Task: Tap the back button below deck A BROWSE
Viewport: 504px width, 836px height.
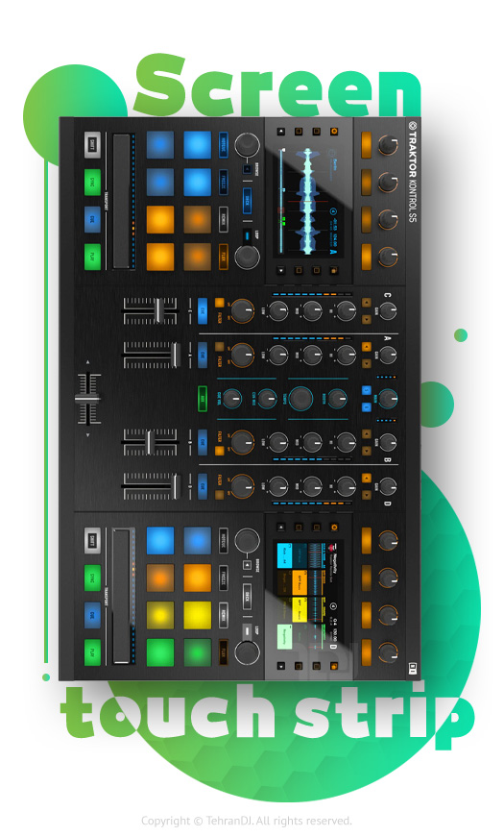Action: 248,169
